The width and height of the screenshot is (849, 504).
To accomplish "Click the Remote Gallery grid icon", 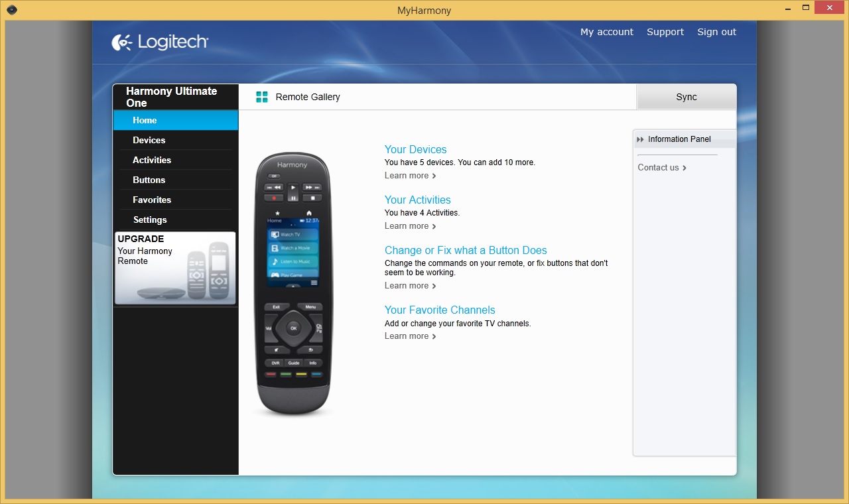I will (262, 97).
